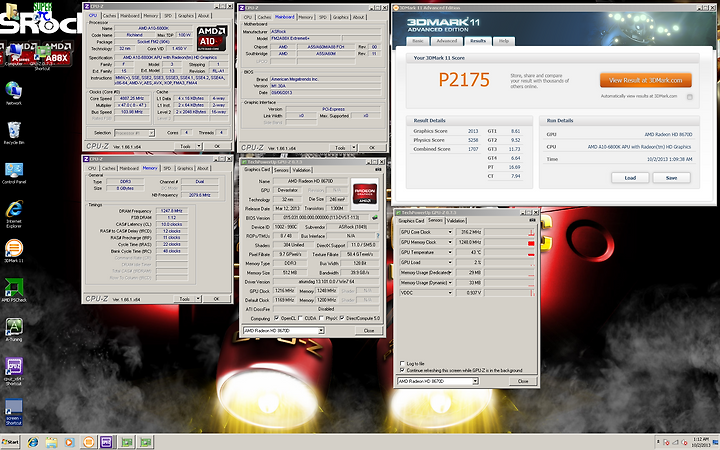
Task: Expand the Memory Usage (Dynamic) dropdown
Action: pos(450,282)
